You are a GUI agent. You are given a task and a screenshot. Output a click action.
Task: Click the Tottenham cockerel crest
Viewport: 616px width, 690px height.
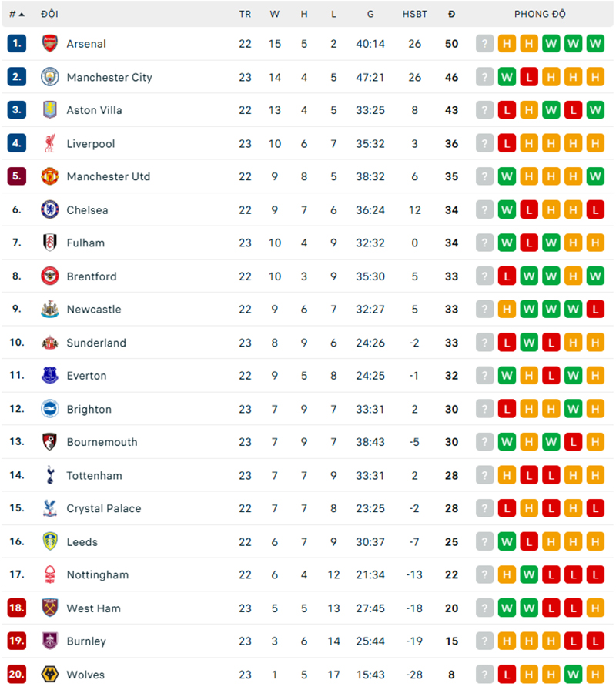pyautogui.click(x=49, y=475)
